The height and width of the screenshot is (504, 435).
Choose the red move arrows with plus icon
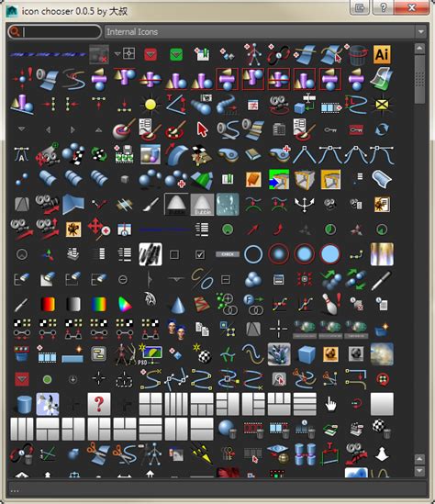click(99, 229)
